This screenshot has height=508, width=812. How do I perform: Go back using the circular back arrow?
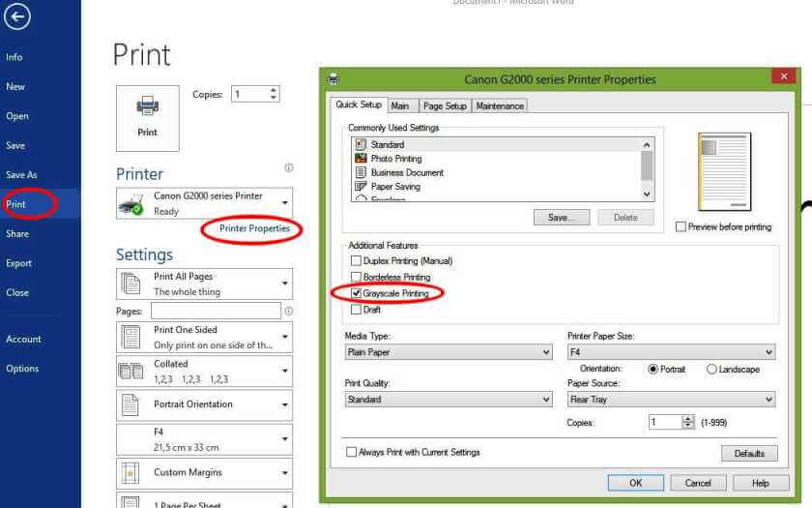[17, 16]
